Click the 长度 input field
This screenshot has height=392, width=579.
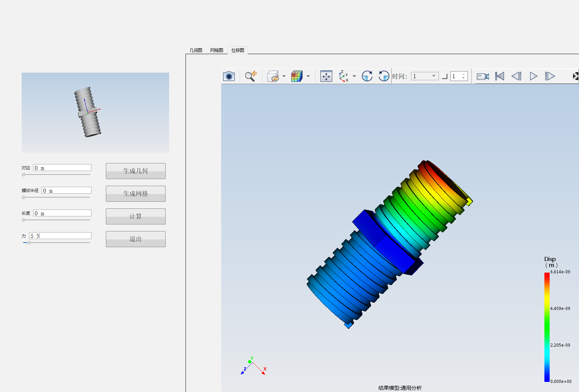pyautogui.click(x=62, y=213)
